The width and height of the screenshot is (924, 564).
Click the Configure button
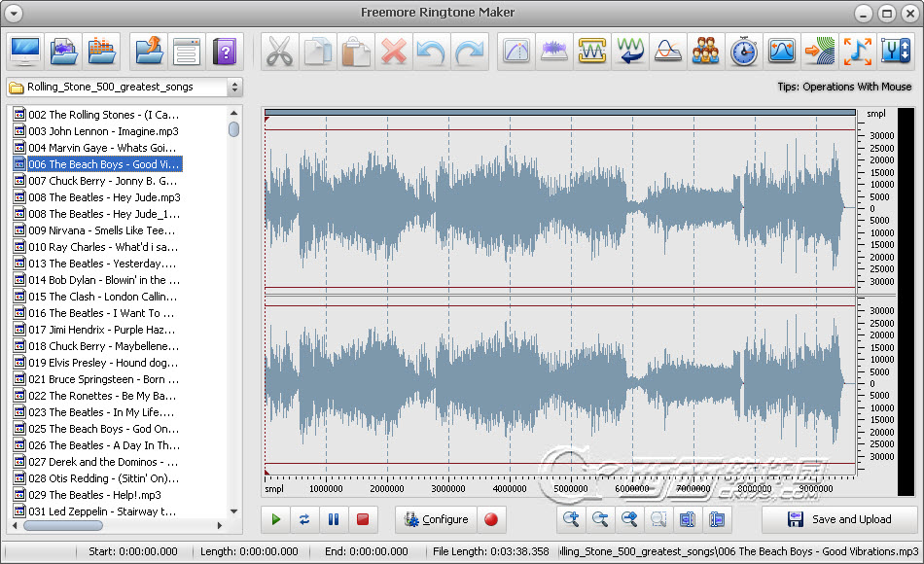436,519
